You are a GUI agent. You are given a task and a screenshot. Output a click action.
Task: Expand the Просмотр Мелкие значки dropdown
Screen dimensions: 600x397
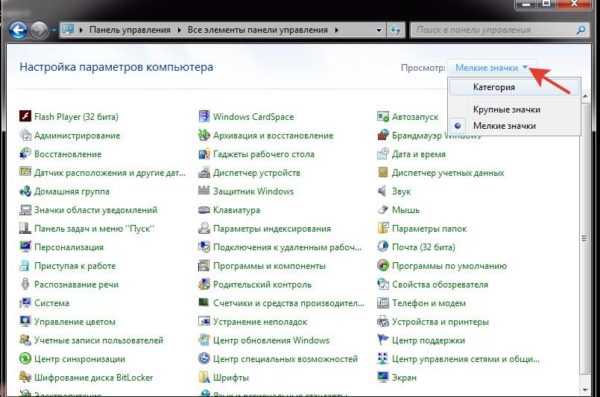click(491, 68)
